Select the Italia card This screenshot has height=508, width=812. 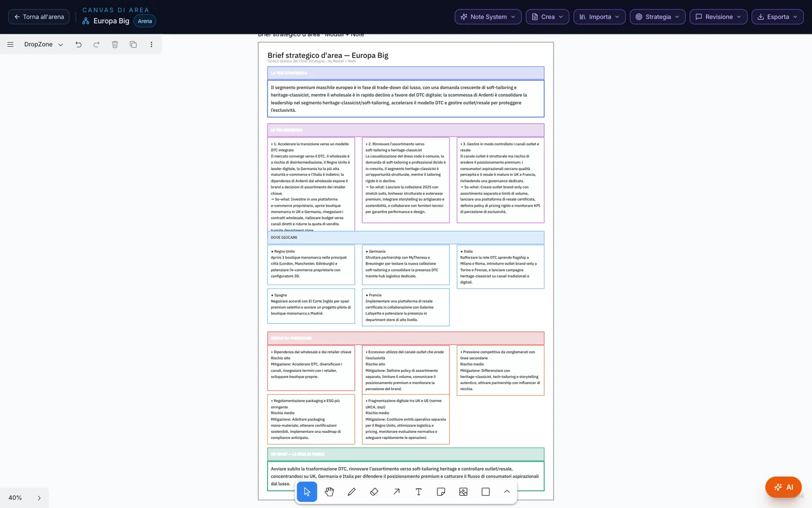pyautogui.click(x=500, y=267)
